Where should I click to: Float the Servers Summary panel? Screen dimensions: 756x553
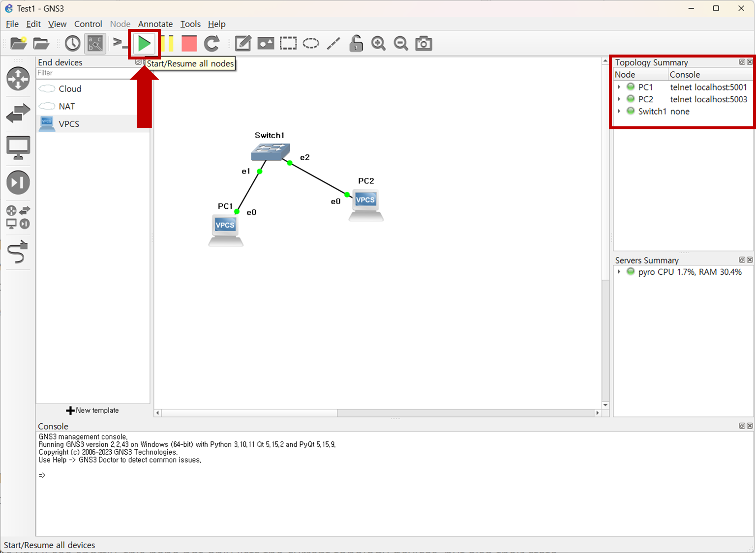(x=742, y=260)
